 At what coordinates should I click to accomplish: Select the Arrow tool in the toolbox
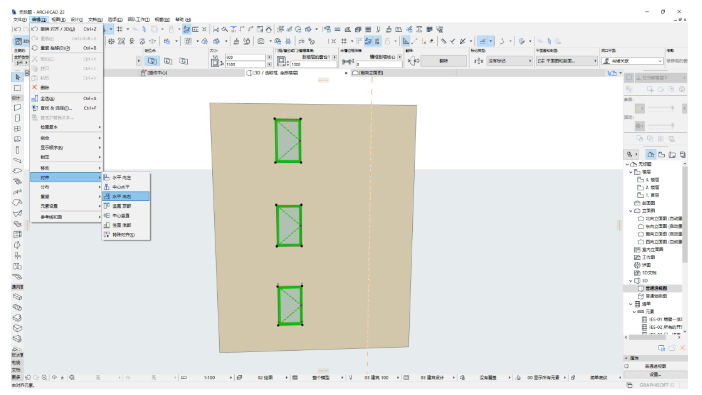coord(17,77)
